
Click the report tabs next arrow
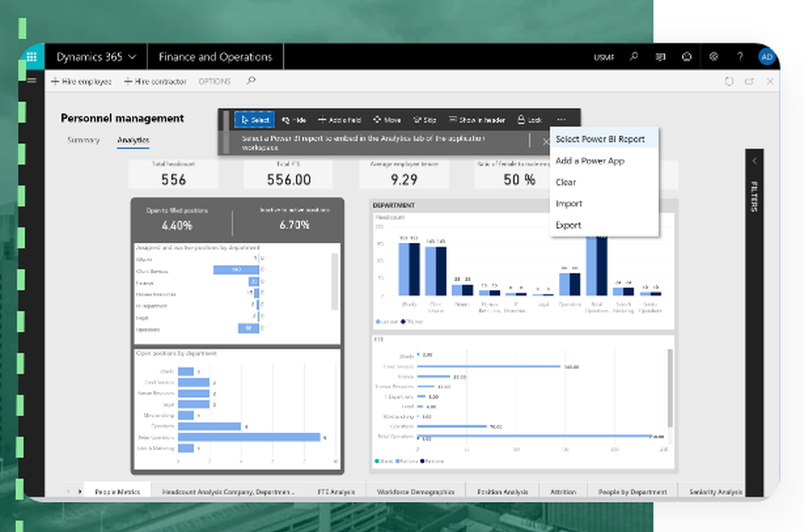(x=80, y=492)
